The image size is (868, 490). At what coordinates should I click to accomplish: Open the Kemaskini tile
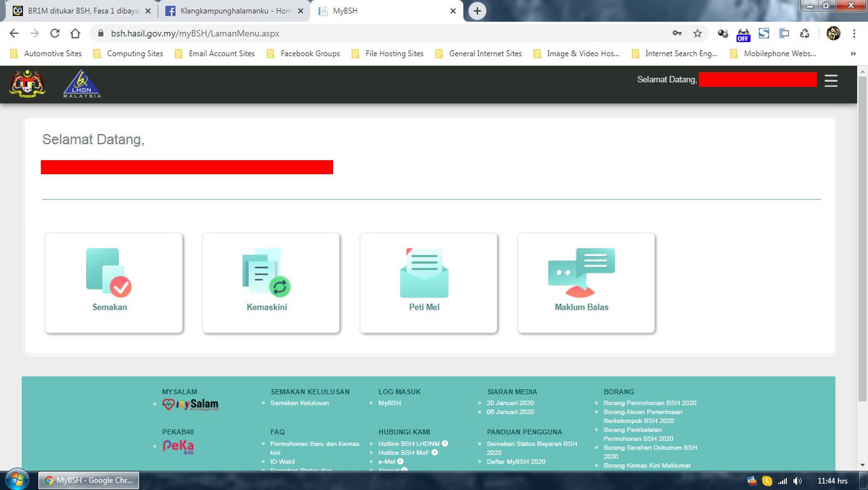coord(271,283)
